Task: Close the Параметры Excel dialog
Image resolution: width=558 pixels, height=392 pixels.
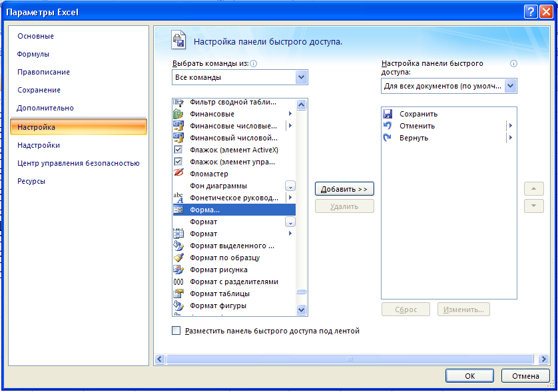Action: pyautogui.click(x=546, y=12)
